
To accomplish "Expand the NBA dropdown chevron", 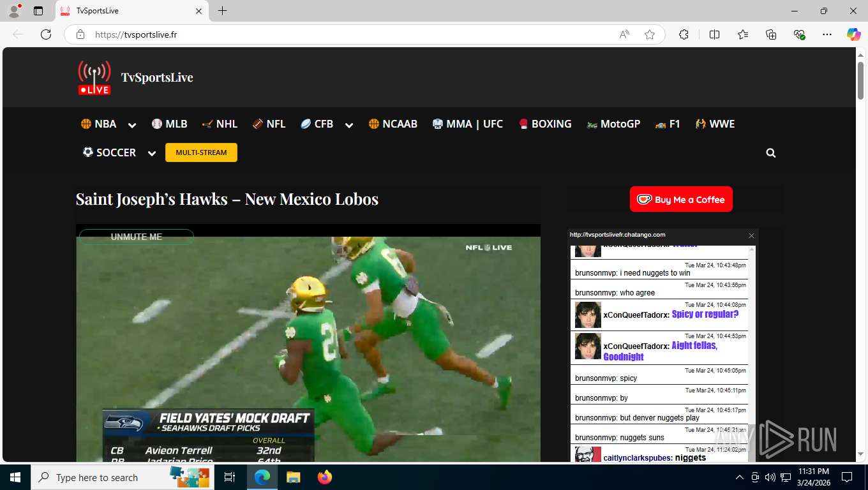I will 132,125.
